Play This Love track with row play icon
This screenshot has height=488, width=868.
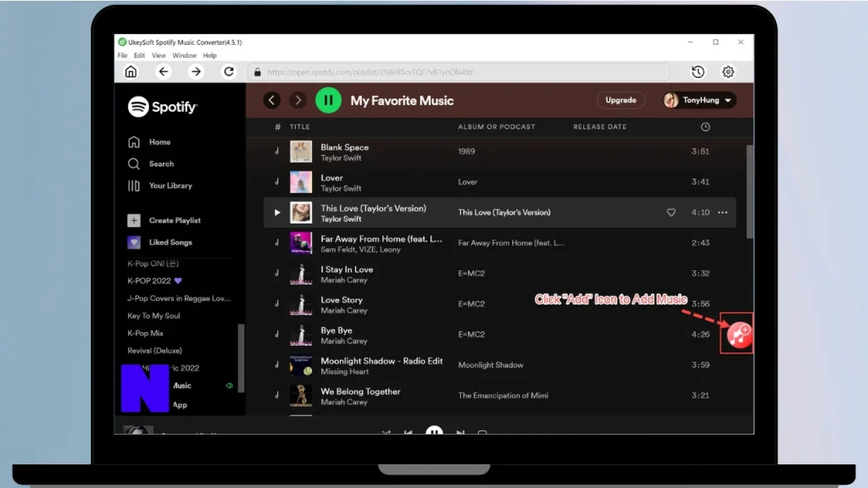[277, 213]
